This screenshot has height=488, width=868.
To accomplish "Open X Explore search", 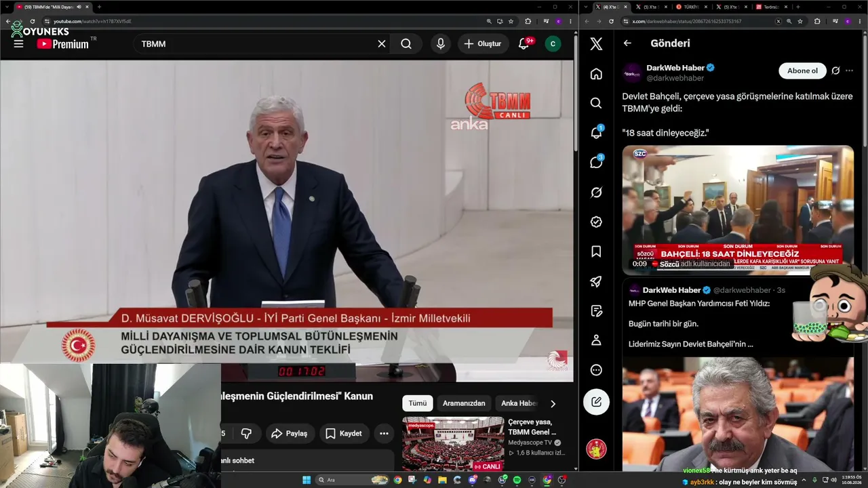I will [x=596, y=103].
